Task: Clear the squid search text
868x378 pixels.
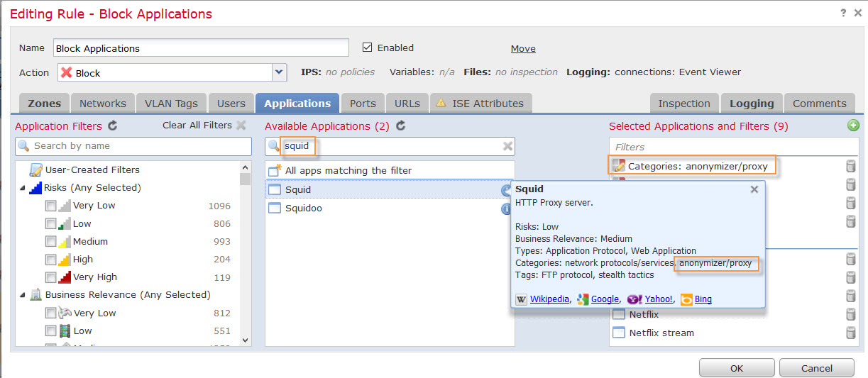Action: coord(507,146)
